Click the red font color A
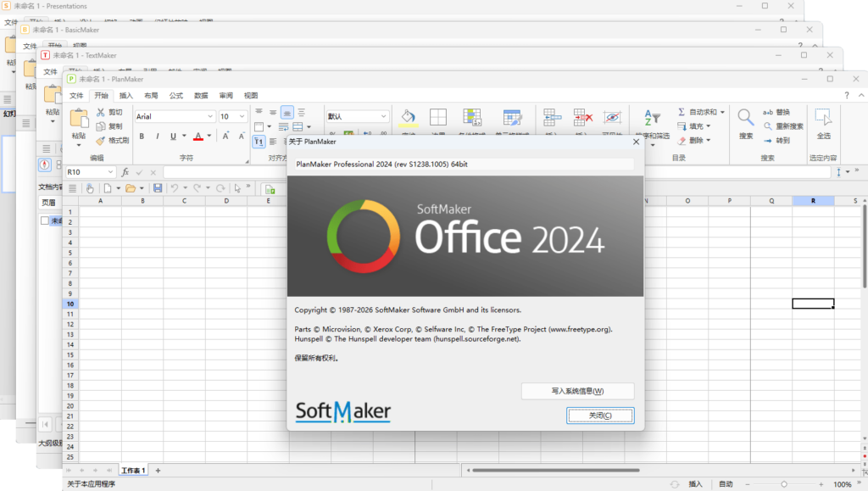 tap(198, 137)
